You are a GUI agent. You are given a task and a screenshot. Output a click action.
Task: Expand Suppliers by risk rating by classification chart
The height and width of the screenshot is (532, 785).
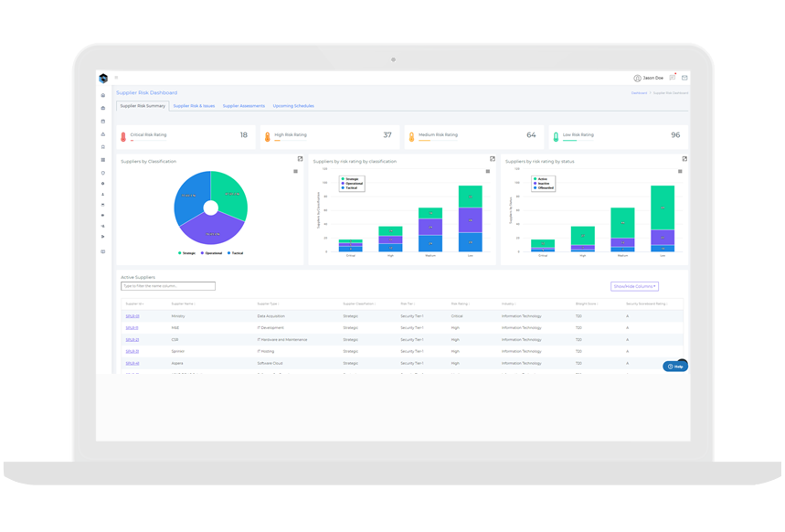(x=493, y=159)
